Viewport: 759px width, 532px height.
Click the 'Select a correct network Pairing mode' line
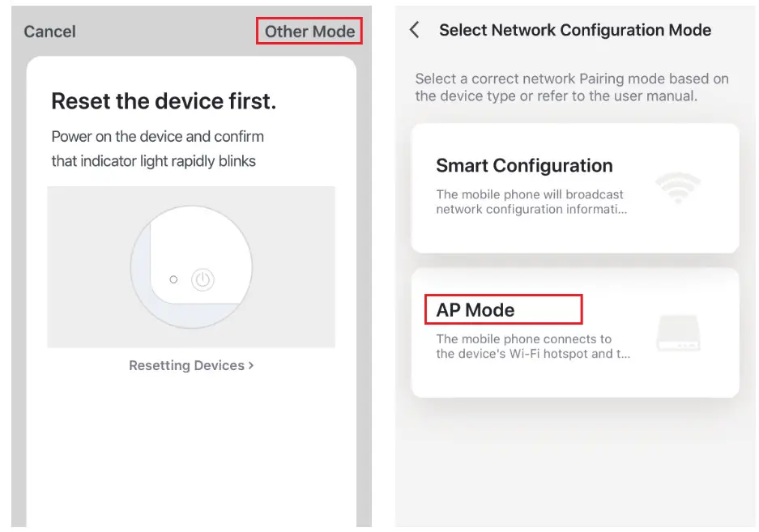pyautogui.click(x=572, y=79)
